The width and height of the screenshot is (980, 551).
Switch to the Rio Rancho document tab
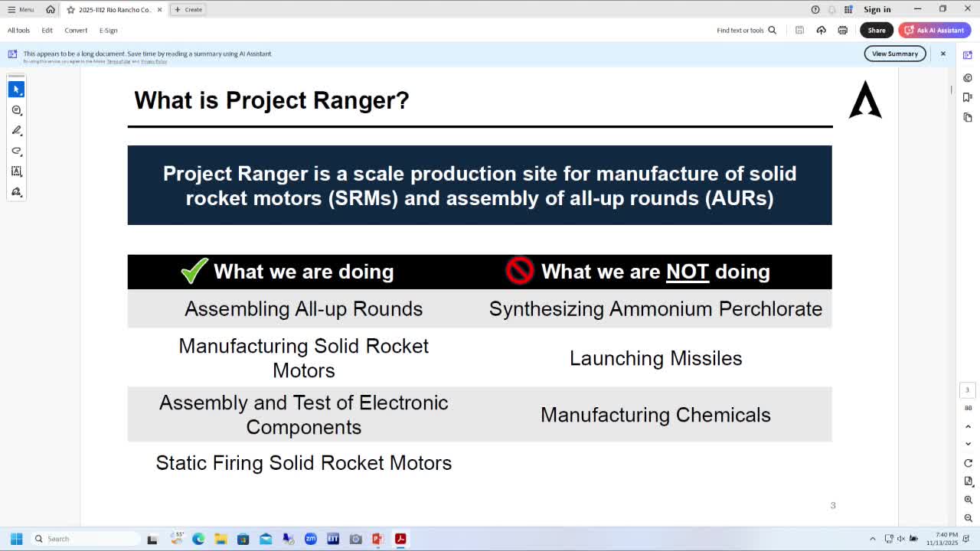[114, 9]
